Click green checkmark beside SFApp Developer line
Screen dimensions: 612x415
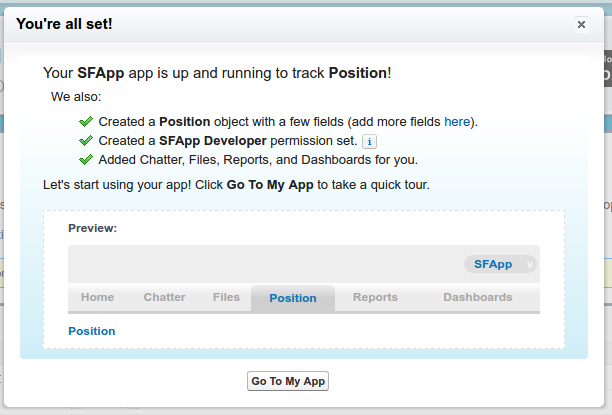(x=86, y=141)
